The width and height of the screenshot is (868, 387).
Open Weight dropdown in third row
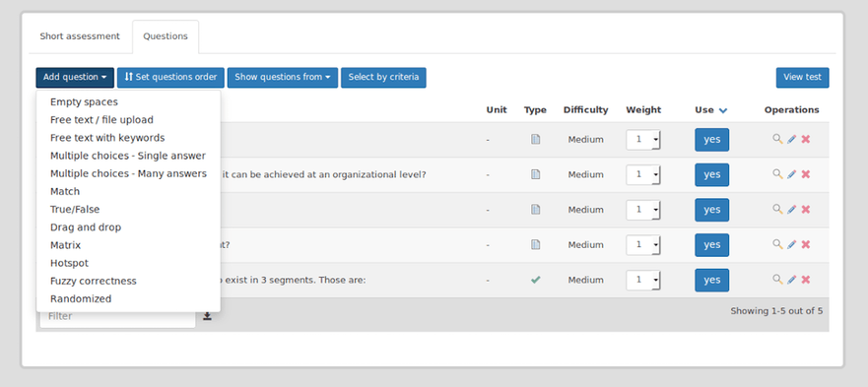tap(643, 210)
